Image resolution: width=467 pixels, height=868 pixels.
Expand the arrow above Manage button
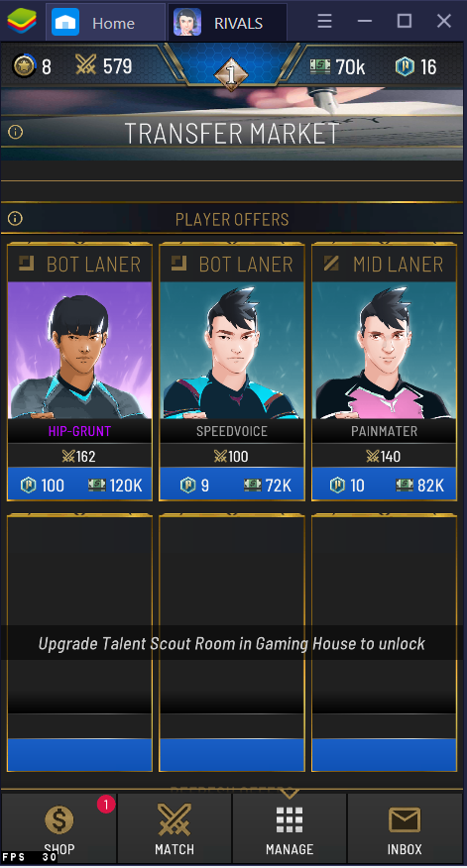pos(290,794)
